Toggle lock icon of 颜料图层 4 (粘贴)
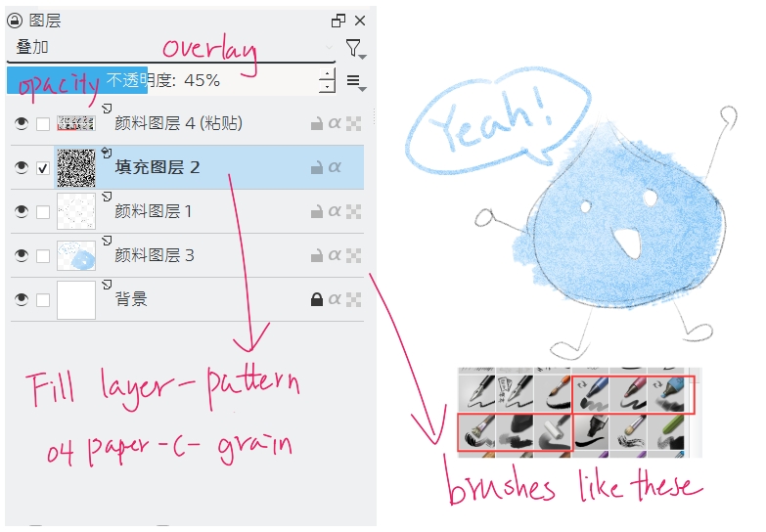 click(317, 123)
